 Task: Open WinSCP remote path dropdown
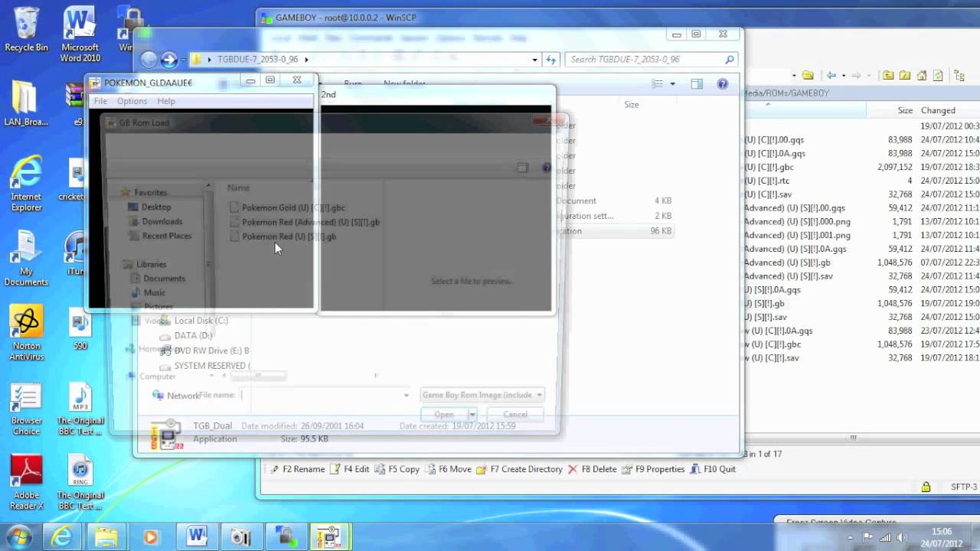[794, 75]
